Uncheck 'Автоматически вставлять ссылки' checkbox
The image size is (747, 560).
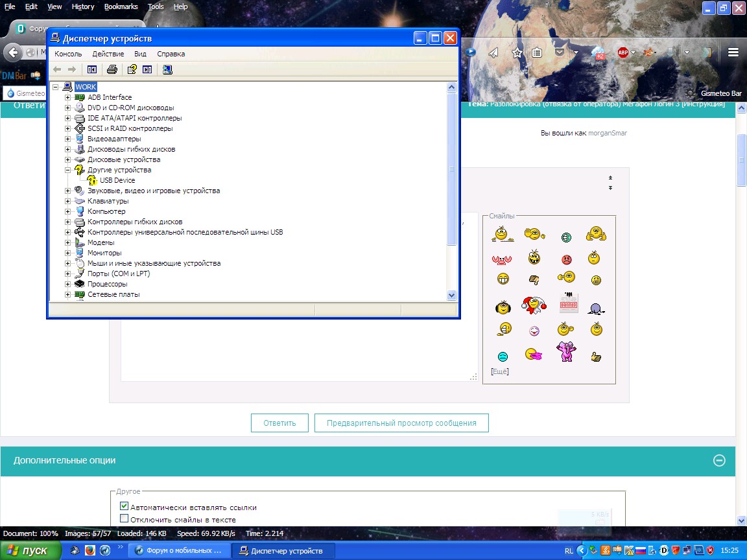pyautogui.click(x=124, y=506)
